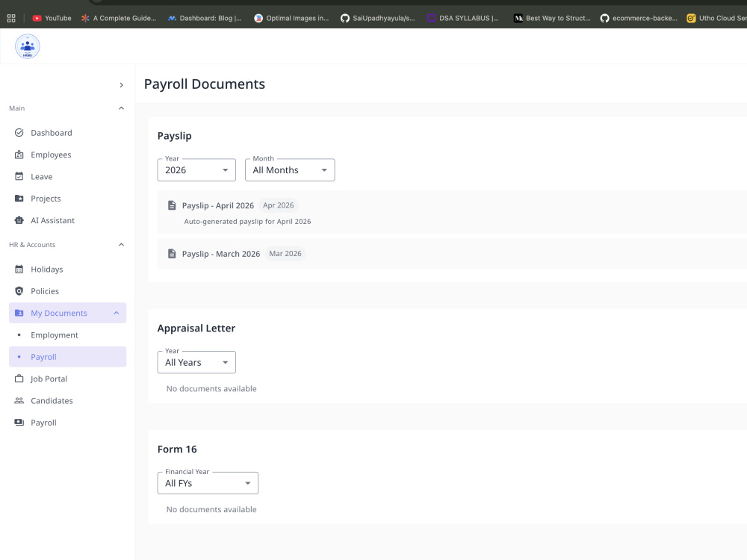Click the AI Assistant robot icon

(19, 220)
